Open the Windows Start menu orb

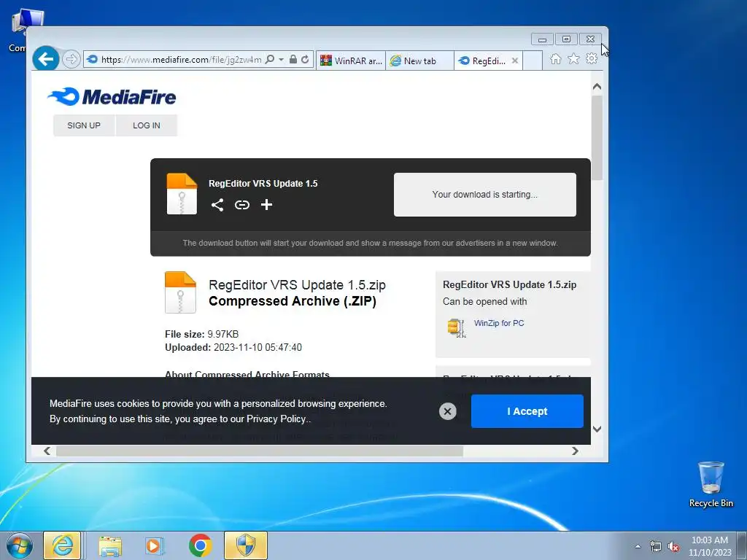click(20, 545)
